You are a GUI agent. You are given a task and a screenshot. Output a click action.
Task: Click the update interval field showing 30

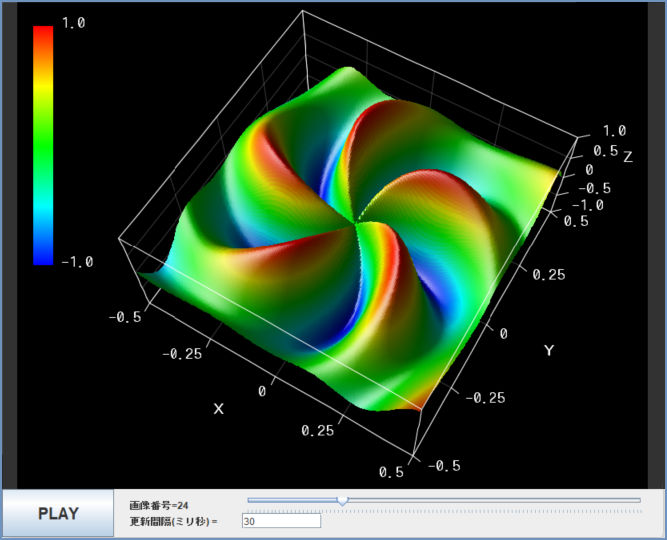281,521
